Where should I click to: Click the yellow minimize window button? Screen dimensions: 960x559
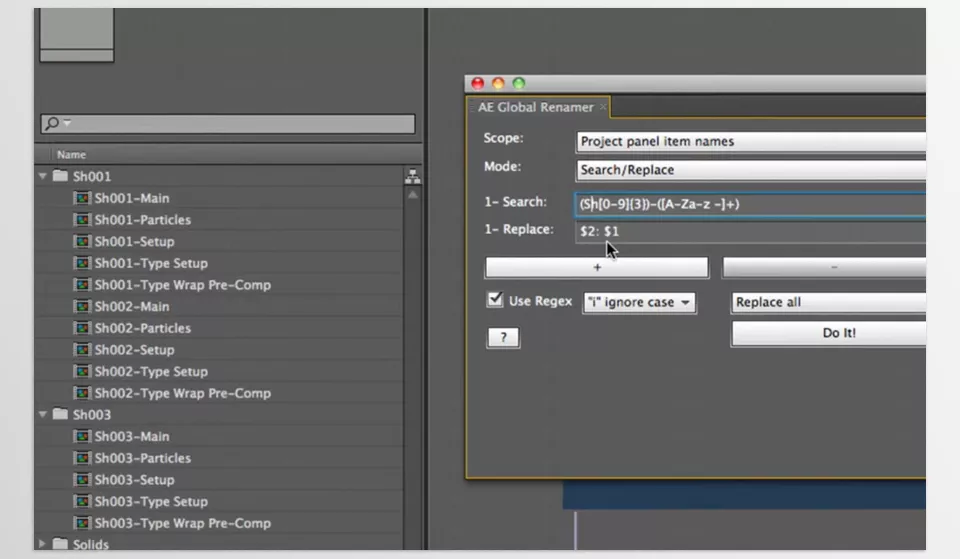pyautogui.click(x=498, y=83)
